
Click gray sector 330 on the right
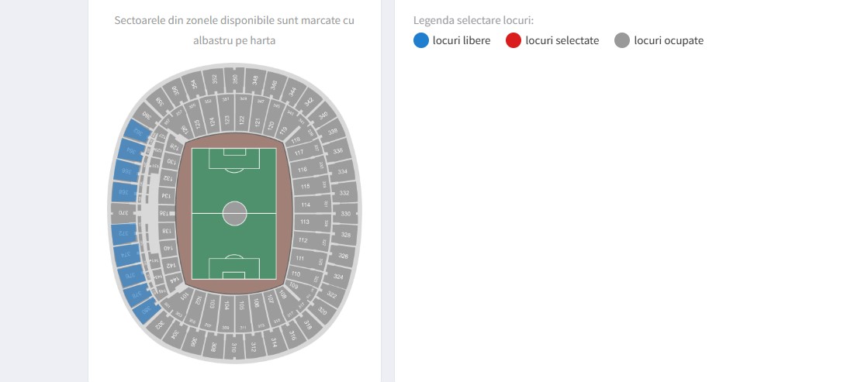click(346, 213)
